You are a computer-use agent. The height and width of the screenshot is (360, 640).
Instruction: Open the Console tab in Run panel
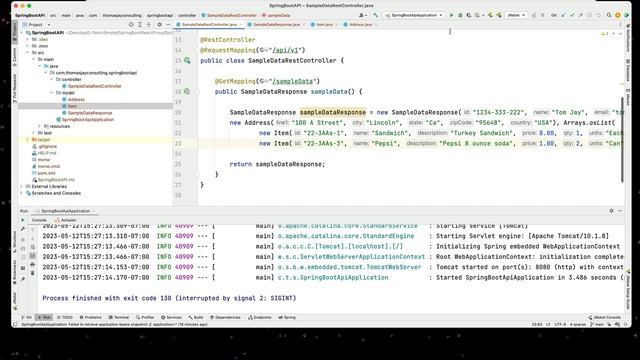(39, 220)
